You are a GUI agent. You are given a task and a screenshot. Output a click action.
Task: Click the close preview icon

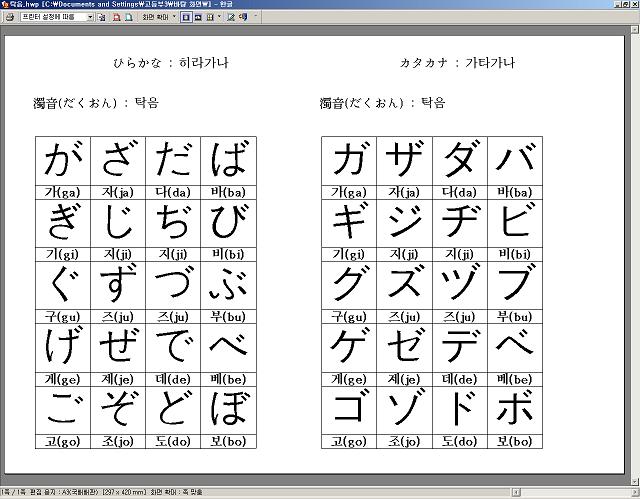243,17
